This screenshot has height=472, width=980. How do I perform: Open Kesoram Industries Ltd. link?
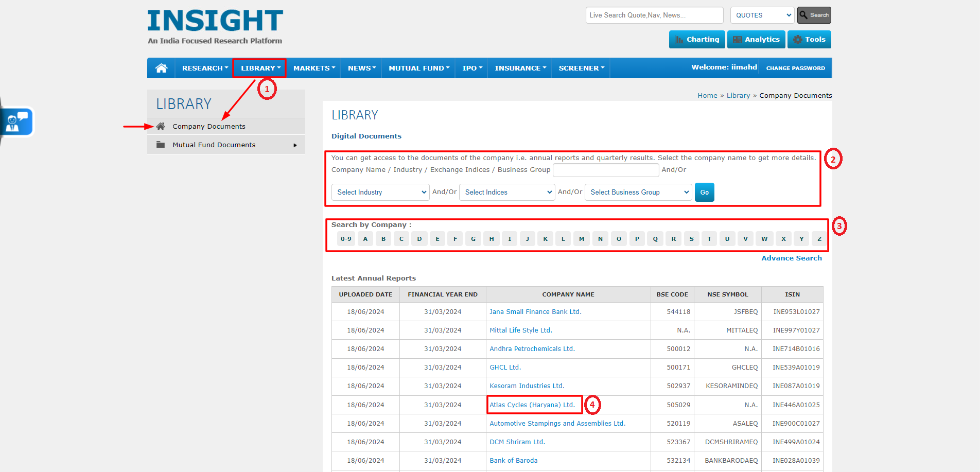click(x=527, y=386)
